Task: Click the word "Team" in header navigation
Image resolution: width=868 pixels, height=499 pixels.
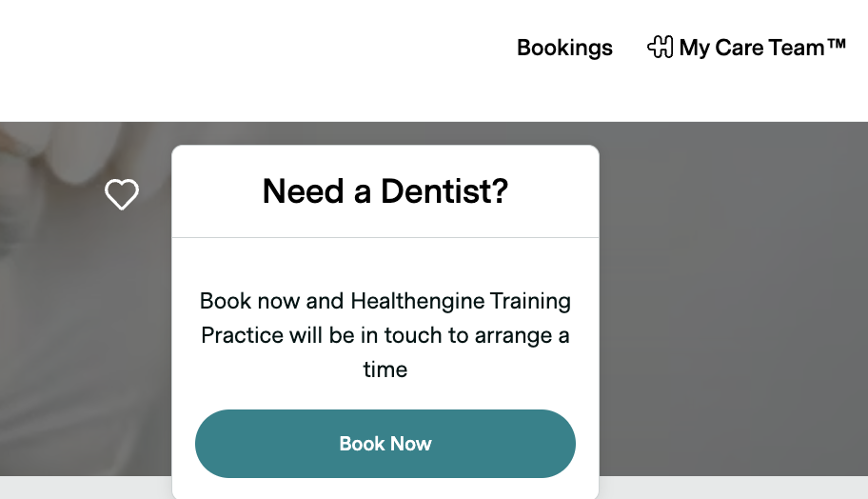Action: coord(799,48)
